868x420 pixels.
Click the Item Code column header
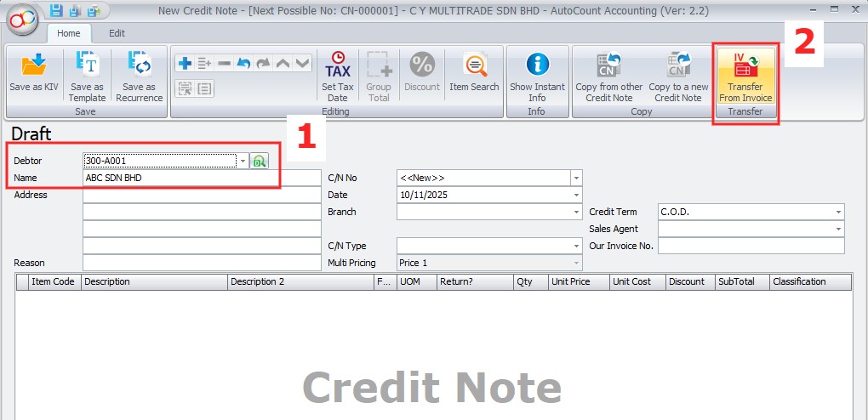coord(53,281)
